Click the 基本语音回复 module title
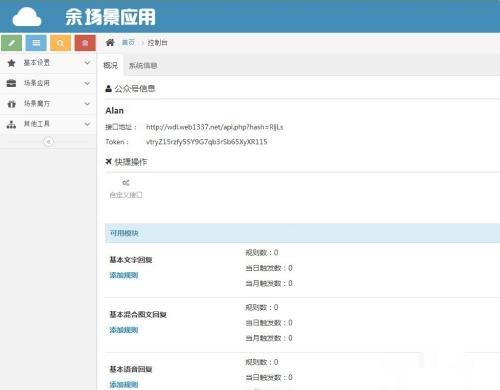500x390 pixels. point(131,369)
